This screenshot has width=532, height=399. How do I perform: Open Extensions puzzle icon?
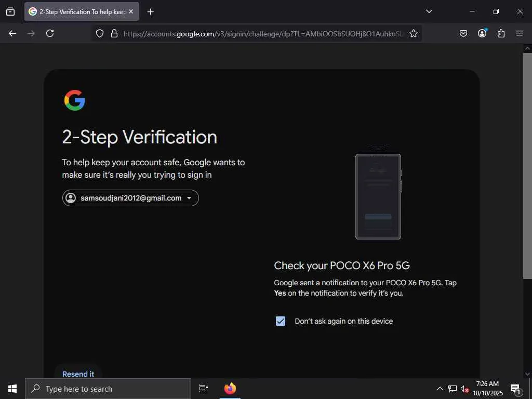click(501, 33)
